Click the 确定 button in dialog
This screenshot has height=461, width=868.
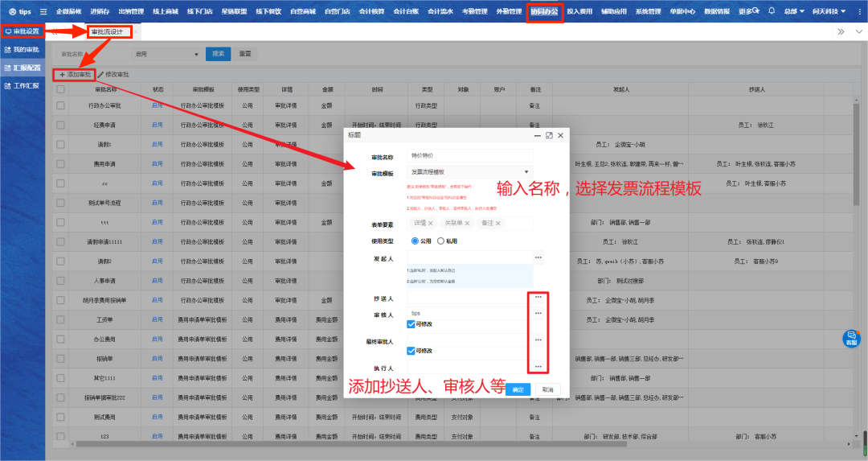point(517,389)
